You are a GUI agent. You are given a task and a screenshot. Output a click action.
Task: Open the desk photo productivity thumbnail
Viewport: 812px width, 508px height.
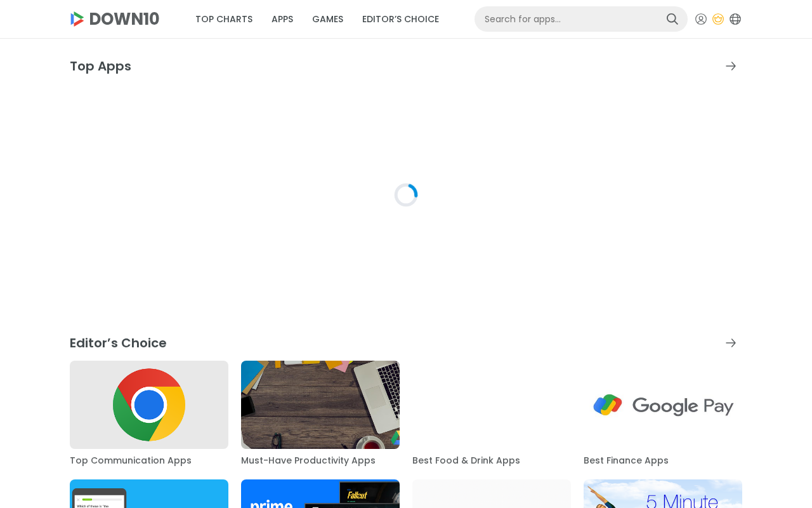coord(320,404)
